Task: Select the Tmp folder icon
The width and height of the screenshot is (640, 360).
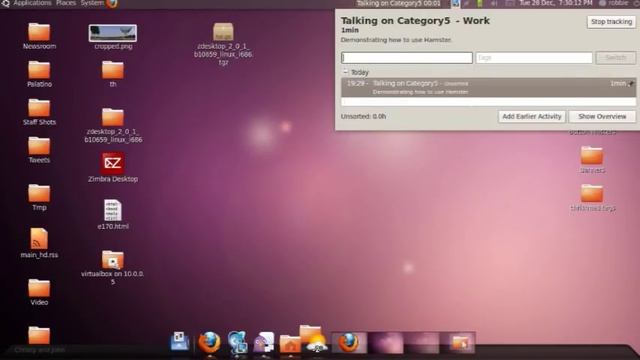Action: (x=39, y=193)
